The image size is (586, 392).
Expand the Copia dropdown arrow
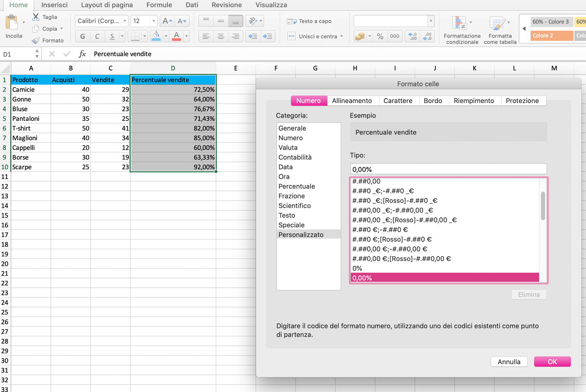tap(62, 29)
